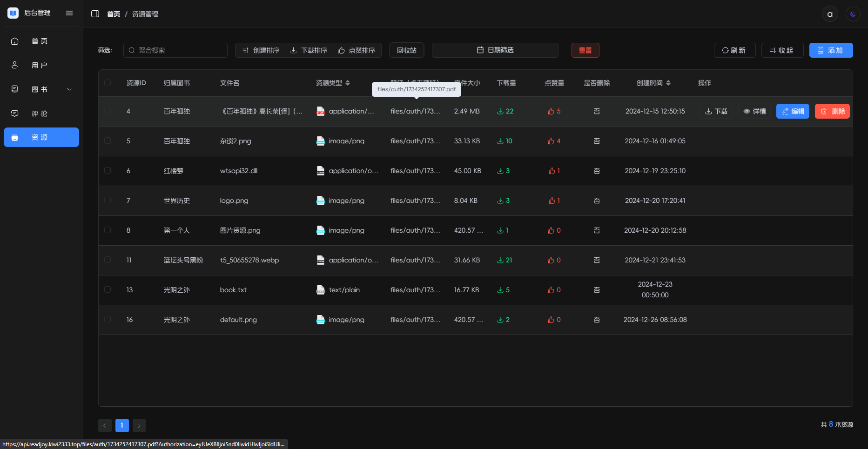Image resolution: width=868 pixels, height=449 pixels.
Task: Open 评论 in sidebar
Action: [41, 114]
